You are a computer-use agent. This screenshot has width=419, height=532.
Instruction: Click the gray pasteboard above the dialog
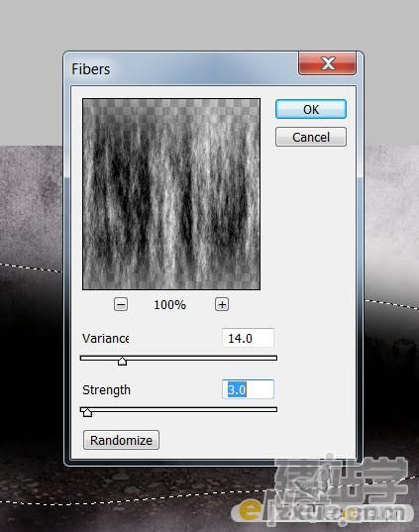coord(209,24)
